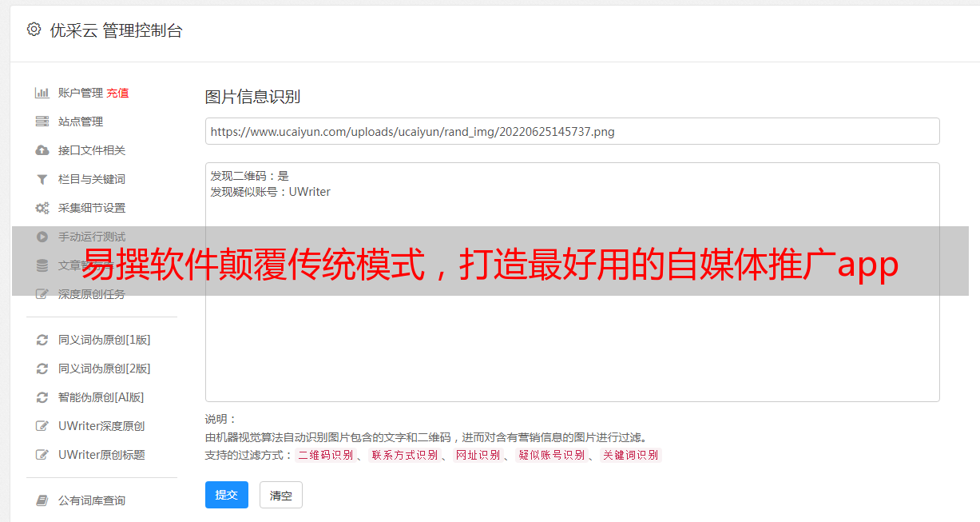
Task: Click the image URL input field
Action: 572,131
